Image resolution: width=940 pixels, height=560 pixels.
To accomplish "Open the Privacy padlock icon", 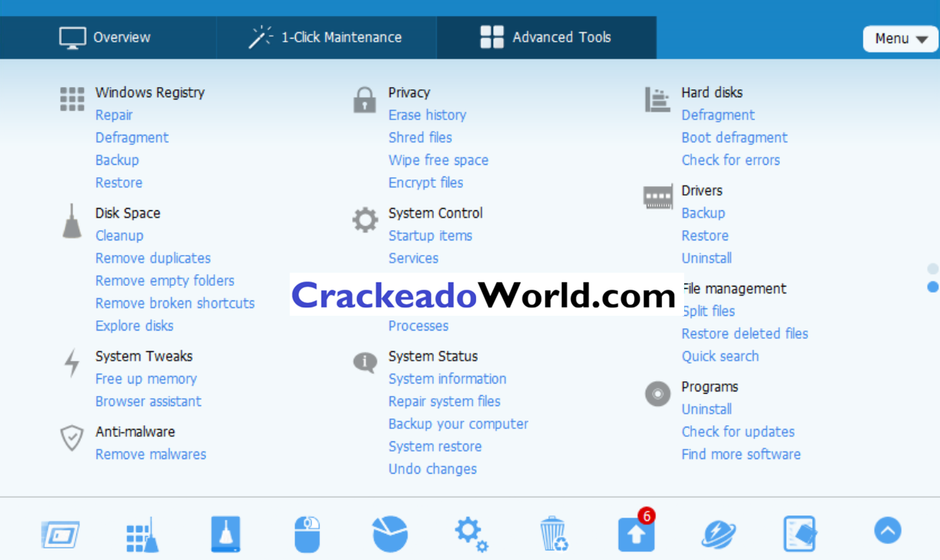I will (364, 99).
